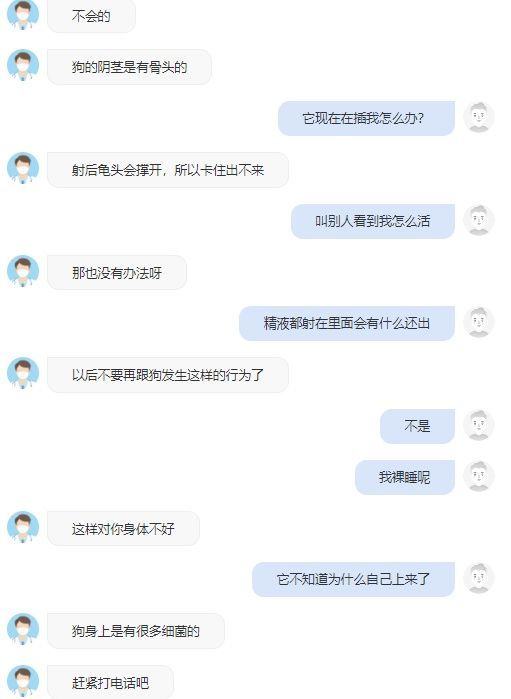Click the doctor avatar beside "不会的"
Image resolution: width=511 pixels, height=699 pixels.
(x=23, y=16)
